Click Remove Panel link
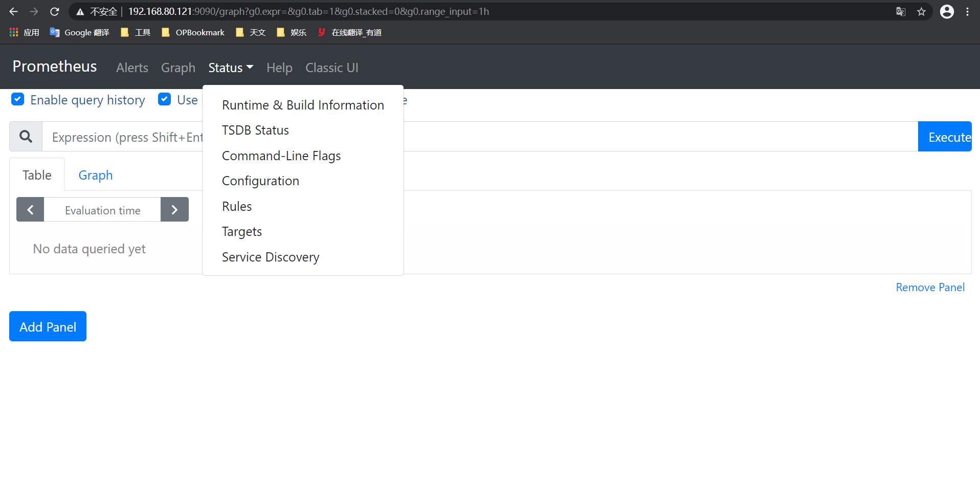The image size is (980, 502). 930,288
